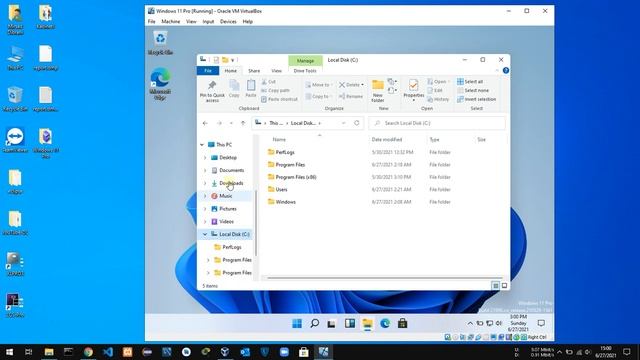Open the Devices menu in VirtualBox
Screen dimensions: 640x360
tap(228, 22)
